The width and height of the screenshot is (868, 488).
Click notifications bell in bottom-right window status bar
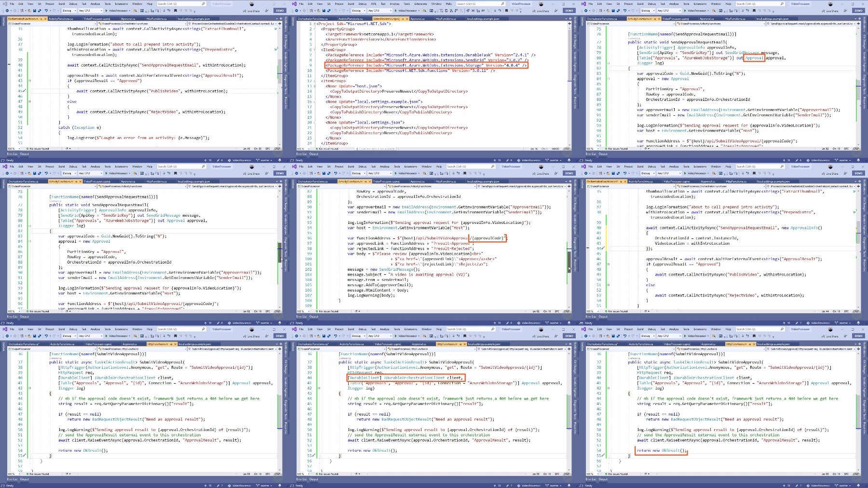[858, 486]
